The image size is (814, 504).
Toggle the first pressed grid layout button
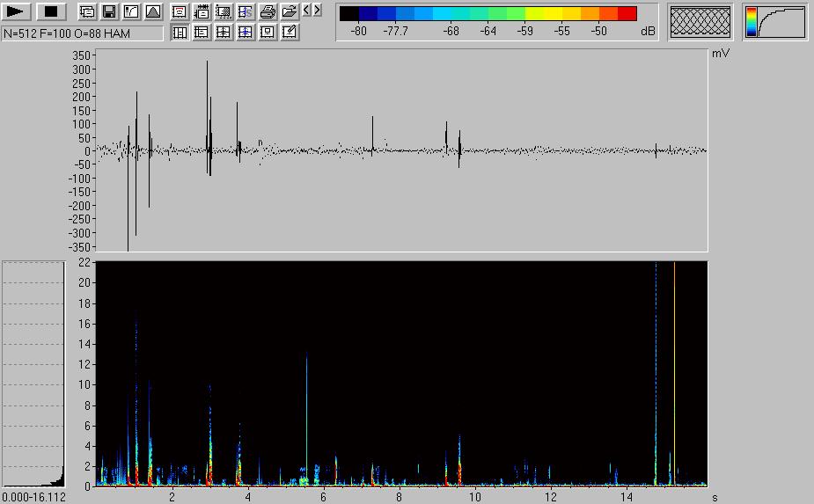coord(180,33)
